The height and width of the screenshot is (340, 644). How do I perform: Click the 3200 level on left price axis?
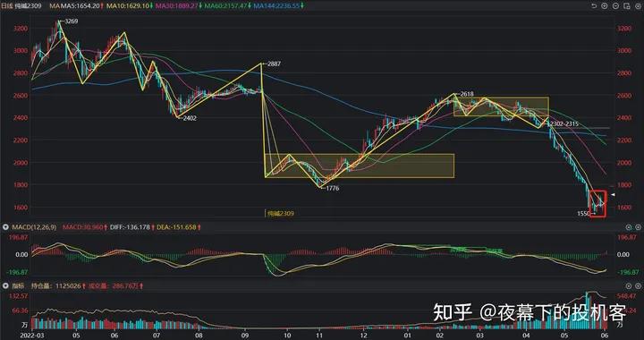21,29
